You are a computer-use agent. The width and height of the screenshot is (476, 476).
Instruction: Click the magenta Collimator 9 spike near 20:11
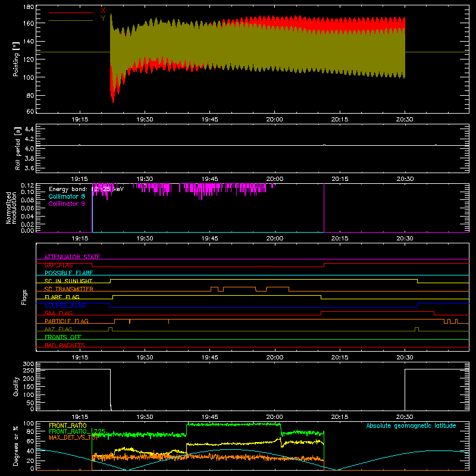click(324, 208)
